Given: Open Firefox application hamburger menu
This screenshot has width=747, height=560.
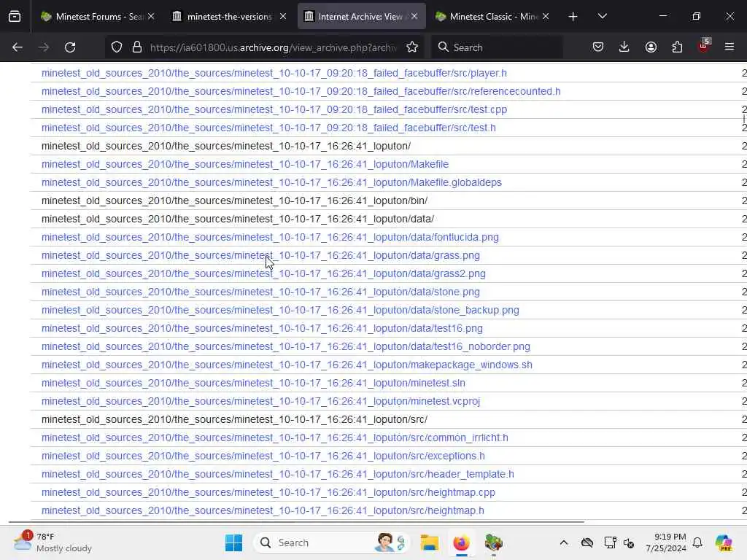Looking at the screenshot, I should [x=729, y=47].
